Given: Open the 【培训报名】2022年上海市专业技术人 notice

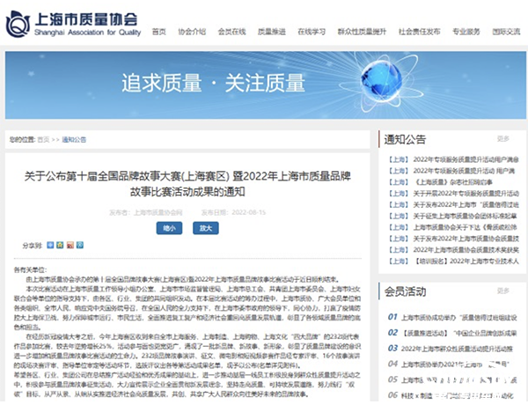Looking at the screenshot, I should pyautogui.click(x=453, y=262).
